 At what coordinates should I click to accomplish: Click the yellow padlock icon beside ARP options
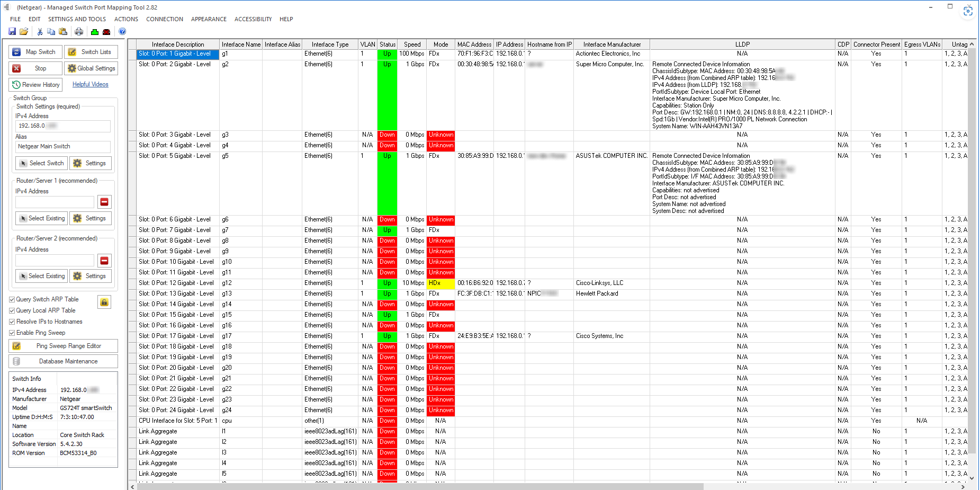(104, 302)
